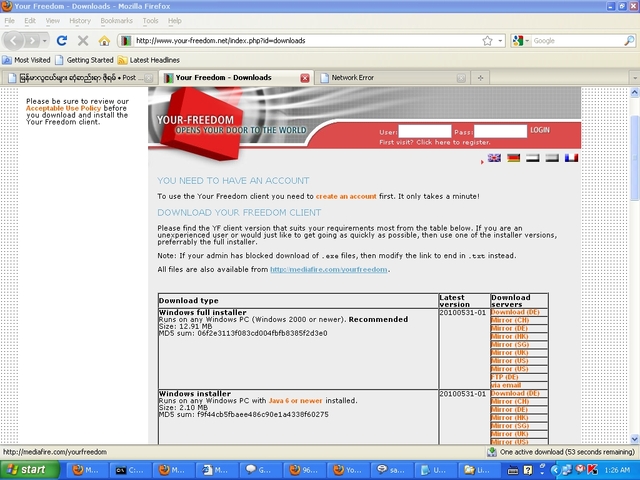Viewport: 640px width, 480px height.
Task: Open the Windows Start menu
Action: coord(29,470)
